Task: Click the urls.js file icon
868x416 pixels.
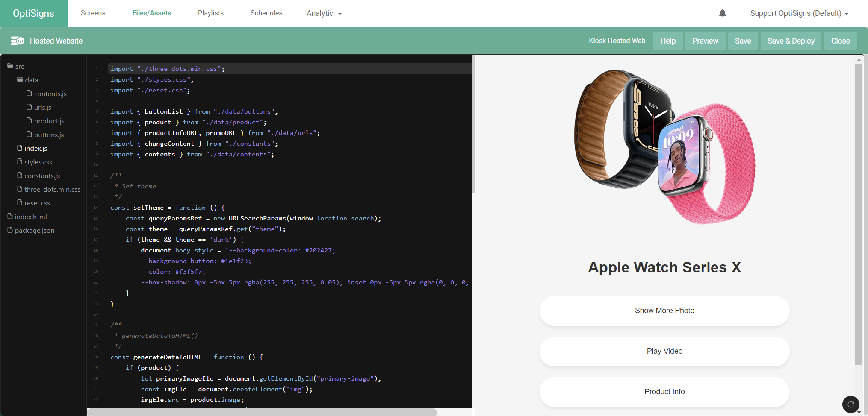Action: 29,107
